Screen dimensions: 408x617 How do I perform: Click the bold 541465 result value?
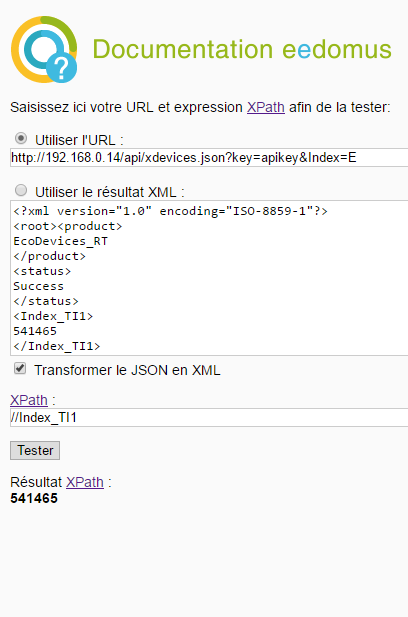click(34, 498)
